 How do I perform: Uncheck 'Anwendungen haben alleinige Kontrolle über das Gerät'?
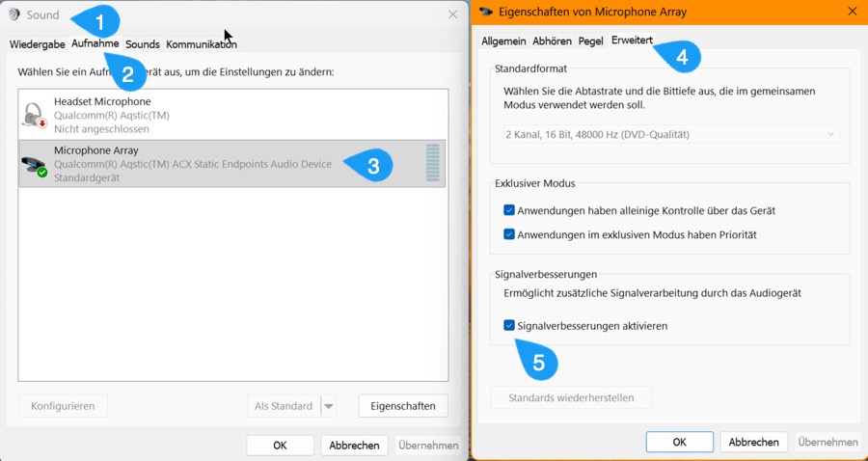tap(509, 210)
